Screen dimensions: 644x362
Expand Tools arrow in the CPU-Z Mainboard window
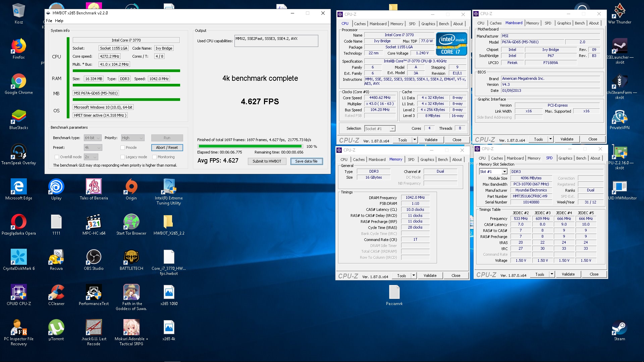tap(550, 139)
